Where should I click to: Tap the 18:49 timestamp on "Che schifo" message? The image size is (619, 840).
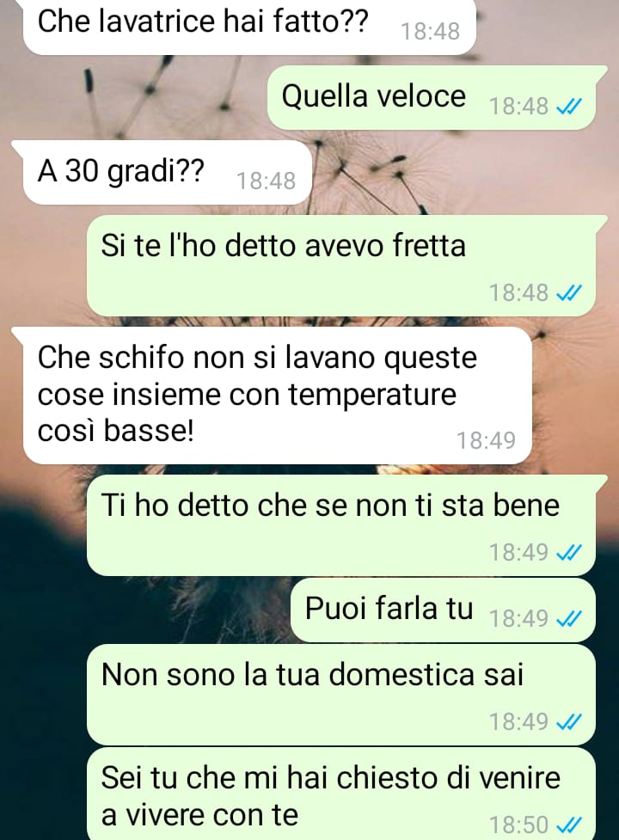pyautogui.click(x=486, y=440)
